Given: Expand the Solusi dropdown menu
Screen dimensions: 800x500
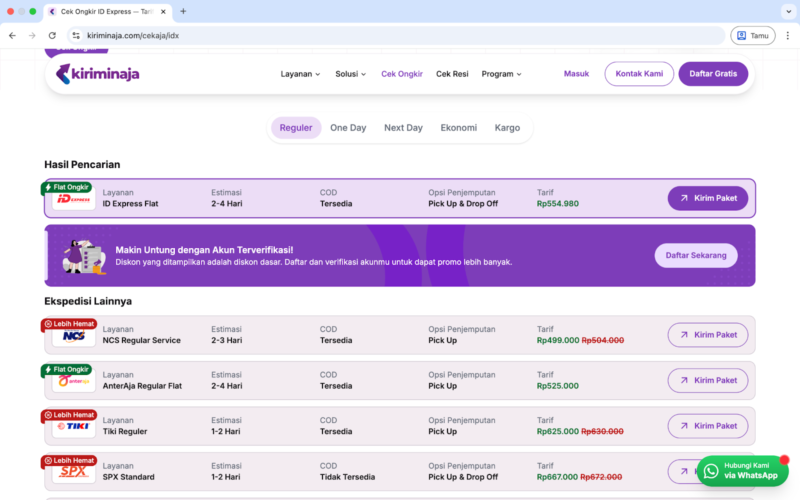Looking at the screenshot, I should pos(351,74).
